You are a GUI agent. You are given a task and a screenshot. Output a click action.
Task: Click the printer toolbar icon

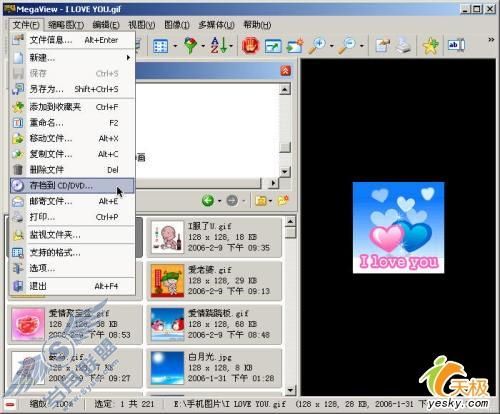[403, 46]
